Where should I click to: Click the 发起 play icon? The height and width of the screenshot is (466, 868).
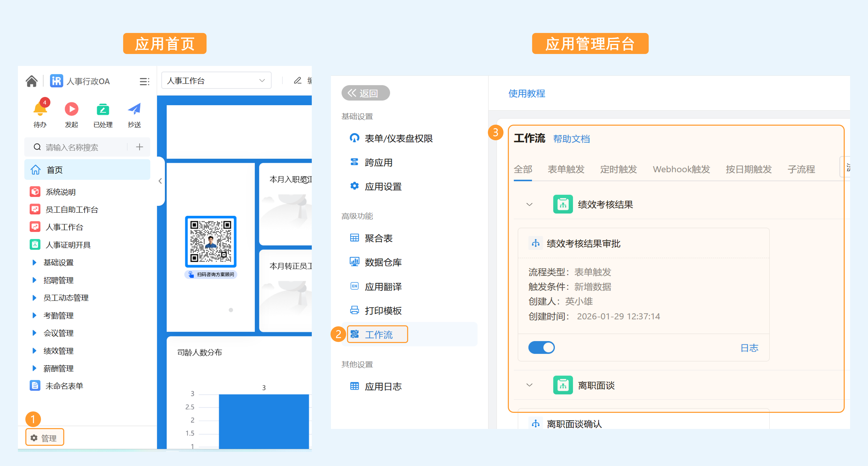(x=71, y=109)
